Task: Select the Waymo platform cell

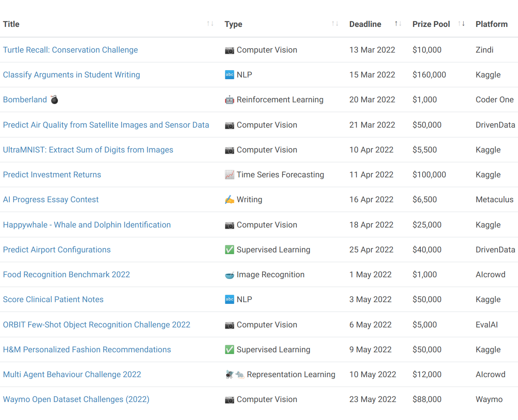Action: point(489,399)
